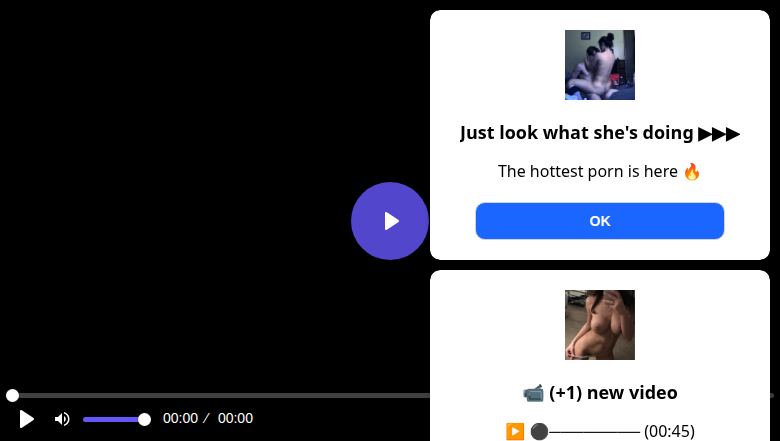
Task: Click the seek bar handle at video start
Action: (12, 395)
